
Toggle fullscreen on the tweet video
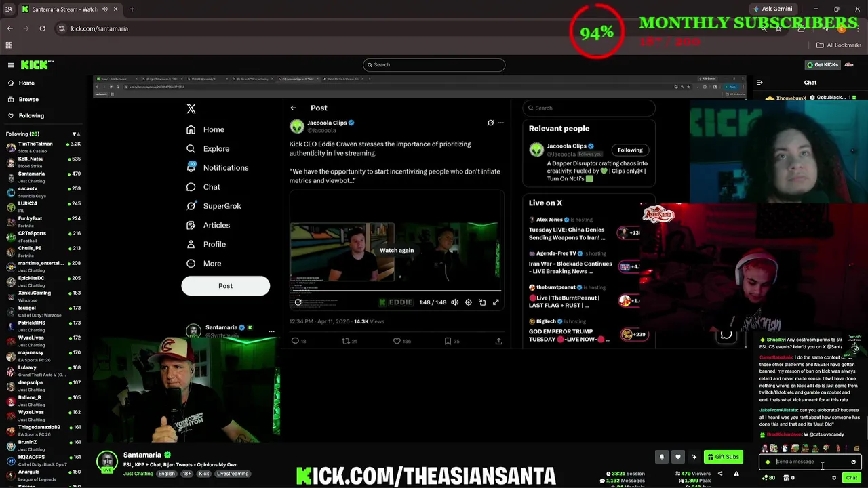pos(496,302)
